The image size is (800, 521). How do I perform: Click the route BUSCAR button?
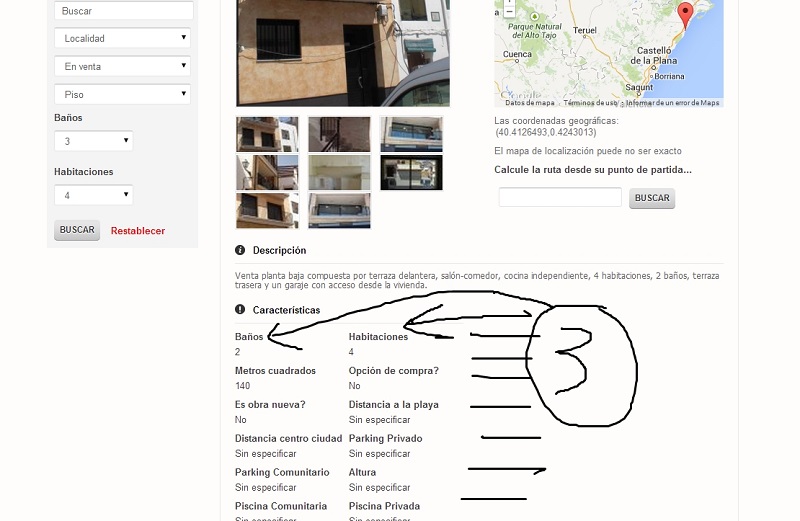click(x=652, y=198)
